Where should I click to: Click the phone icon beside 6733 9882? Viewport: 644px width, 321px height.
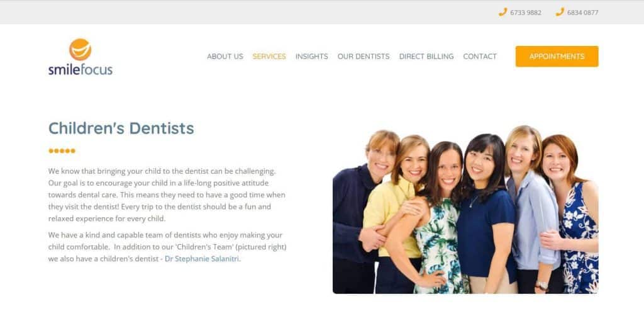point(502,12)
